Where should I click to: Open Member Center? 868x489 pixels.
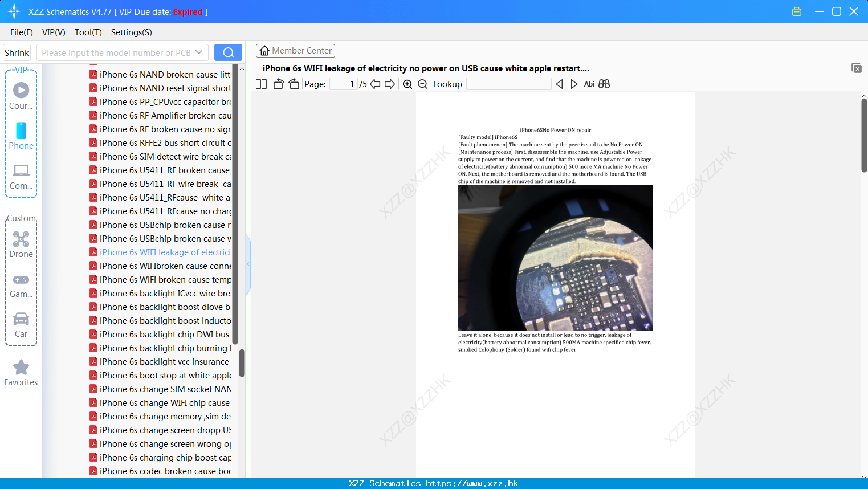coord(295,51)
